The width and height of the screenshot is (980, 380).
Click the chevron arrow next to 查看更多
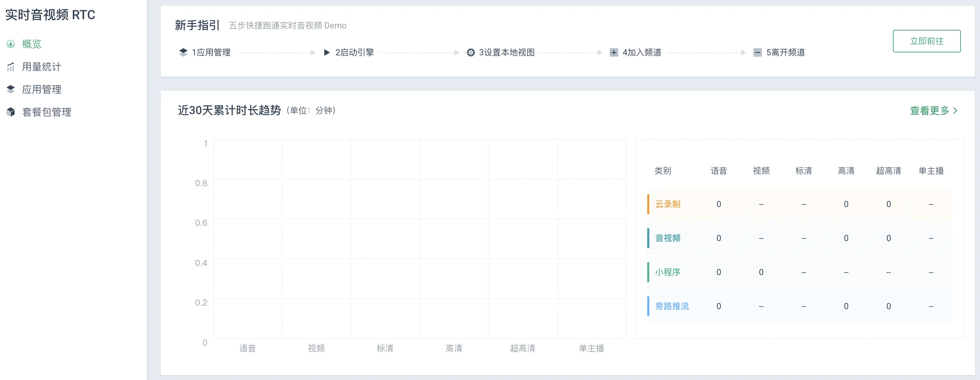[955, 111]
